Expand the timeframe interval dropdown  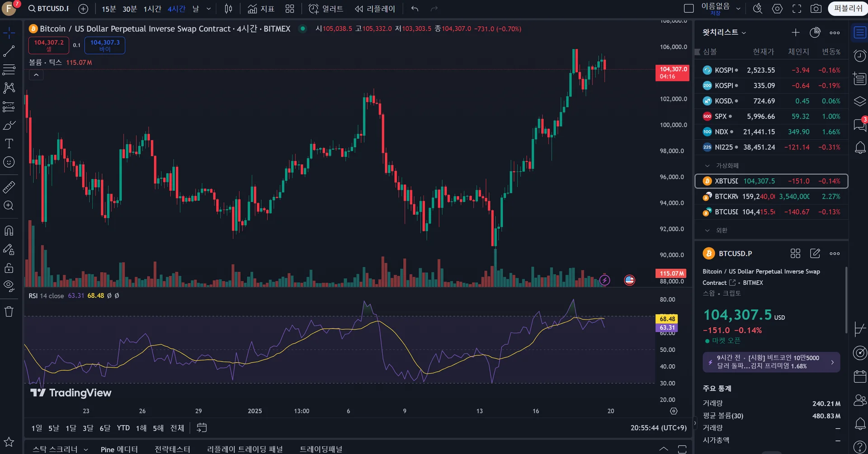tap(208, 9)
